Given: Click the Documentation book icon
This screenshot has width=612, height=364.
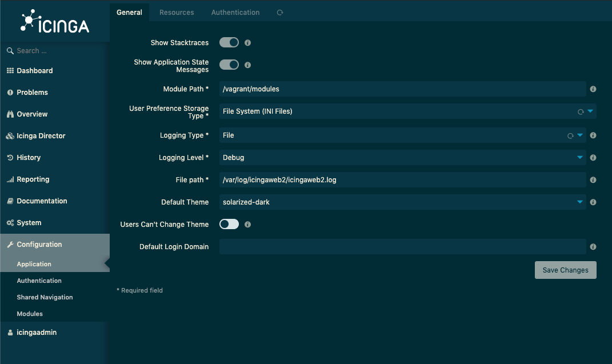Looking at the screenshot, I should click(10, 201).
